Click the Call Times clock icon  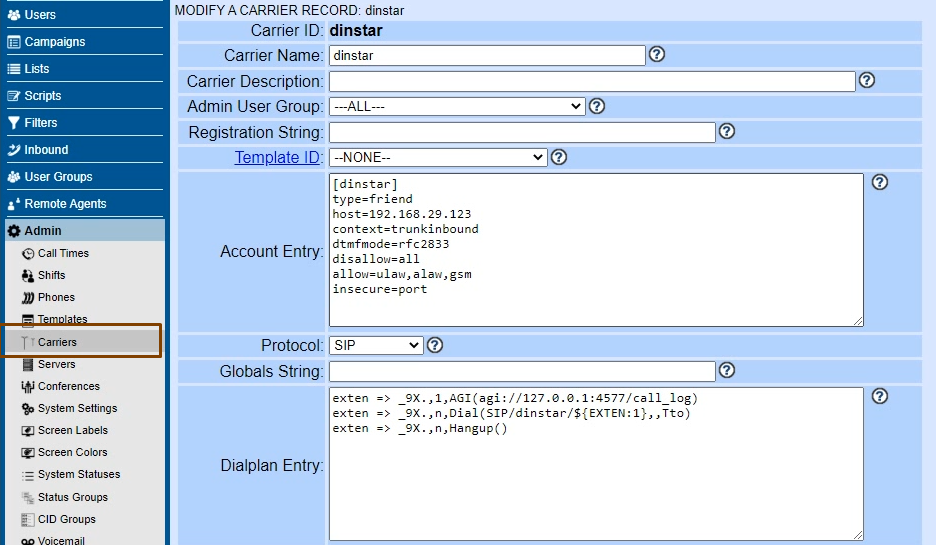[28, 254]
